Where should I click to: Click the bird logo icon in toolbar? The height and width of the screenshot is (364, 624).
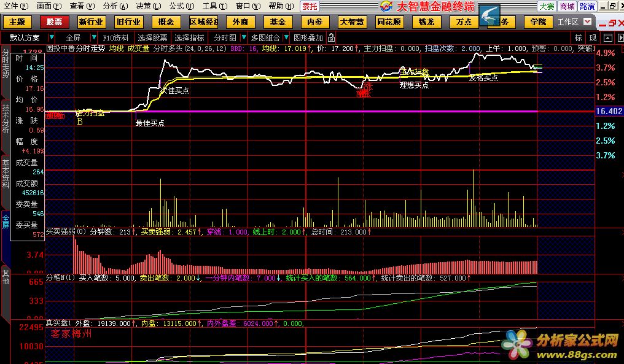489,16
